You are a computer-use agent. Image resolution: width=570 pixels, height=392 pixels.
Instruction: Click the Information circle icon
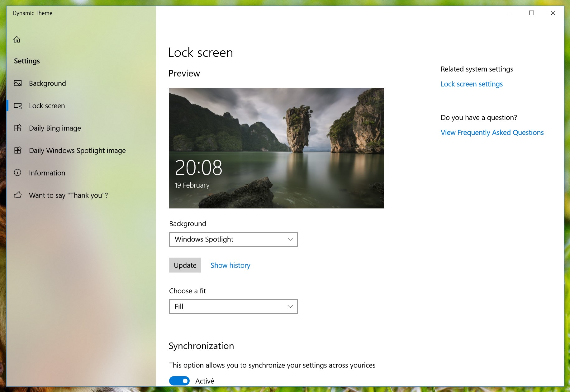click(18, 173)
